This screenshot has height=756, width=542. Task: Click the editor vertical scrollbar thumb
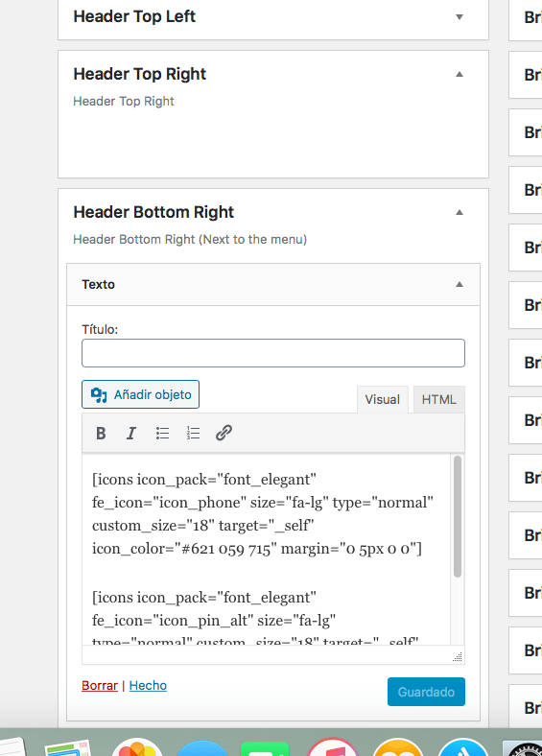click(458, 516)
